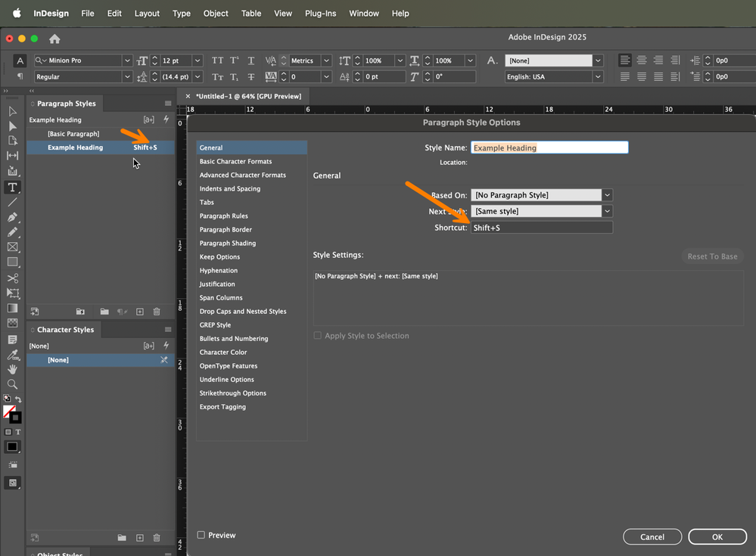Viewport: 756px width, 556px height.
Task: Click the Fill and Stroke swatch
Action: click(12, 415)
